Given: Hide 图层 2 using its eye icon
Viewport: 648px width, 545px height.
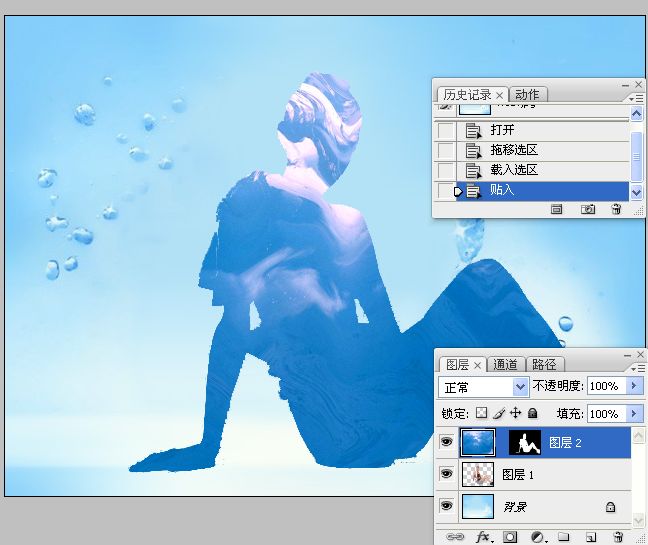Looking at the screenshot, I should click(x=446, y=442).
